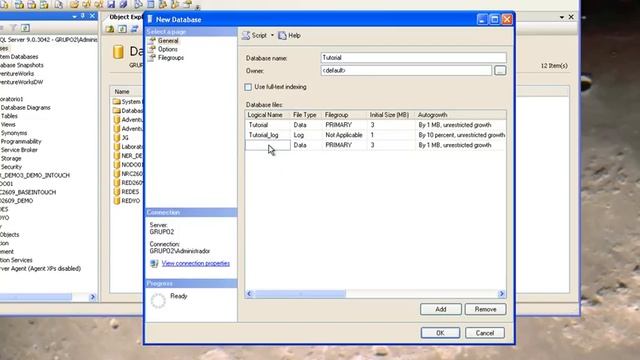The width and height of the screenshot is (640, 360).
Task: Click the File Type column header
Action: point(306,115)
